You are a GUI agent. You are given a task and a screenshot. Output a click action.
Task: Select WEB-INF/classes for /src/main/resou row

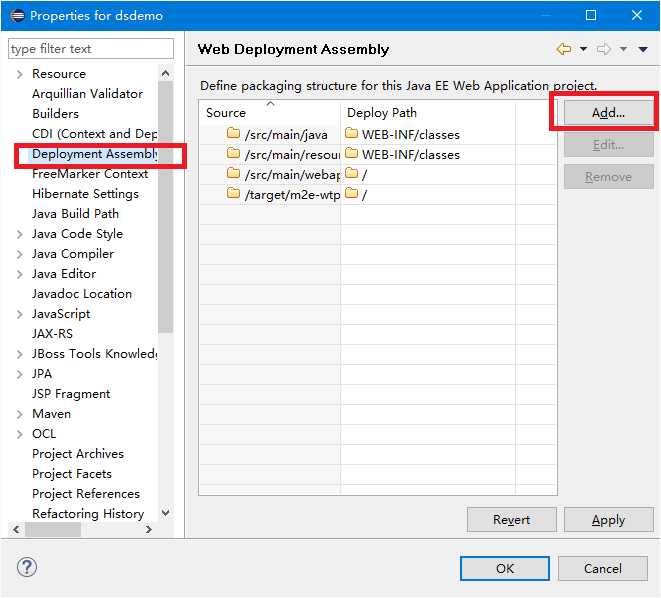[x=411, y=155]
